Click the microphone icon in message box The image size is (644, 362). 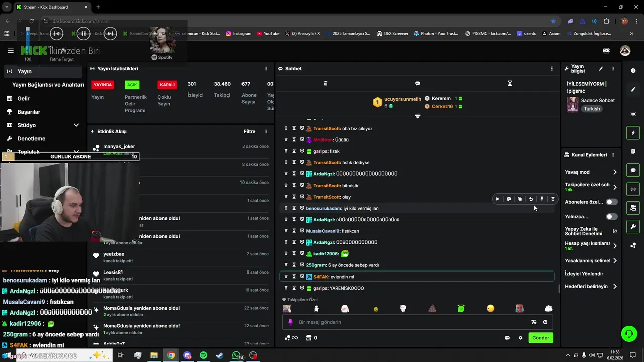290,322
